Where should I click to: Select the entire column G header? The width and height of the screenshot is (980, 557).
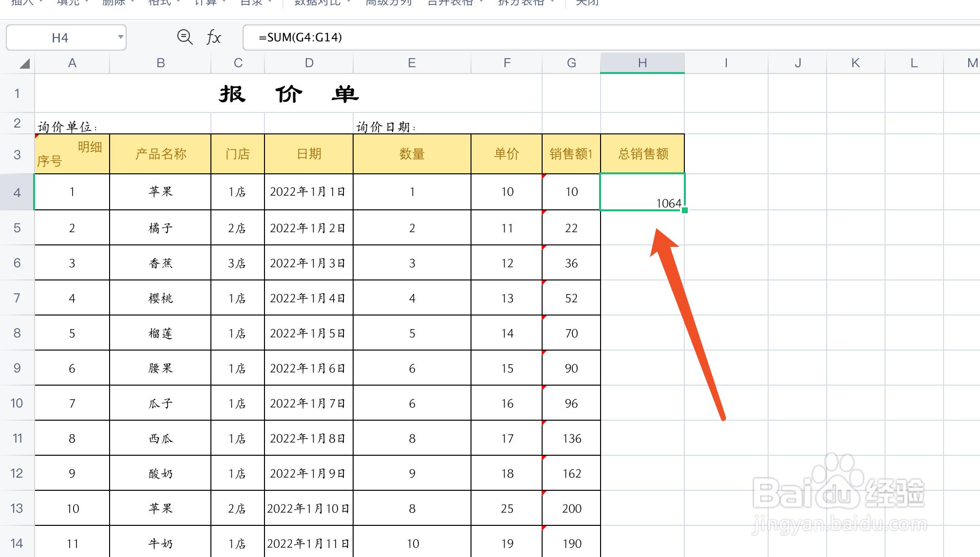point(571,63)
